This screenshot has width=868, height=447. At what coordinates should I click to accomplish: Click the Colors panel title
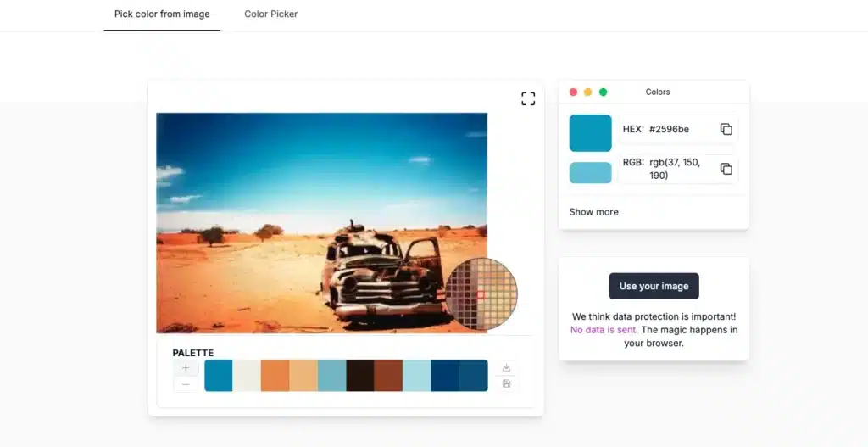click(658, 92)
